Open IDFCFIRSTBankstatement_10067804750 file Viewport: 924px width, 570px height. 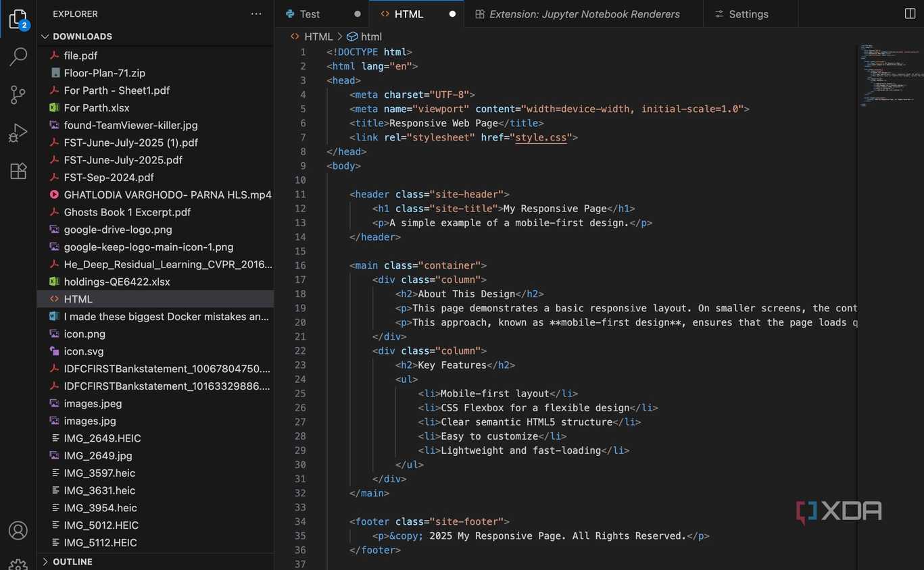[x=155, y=369]
